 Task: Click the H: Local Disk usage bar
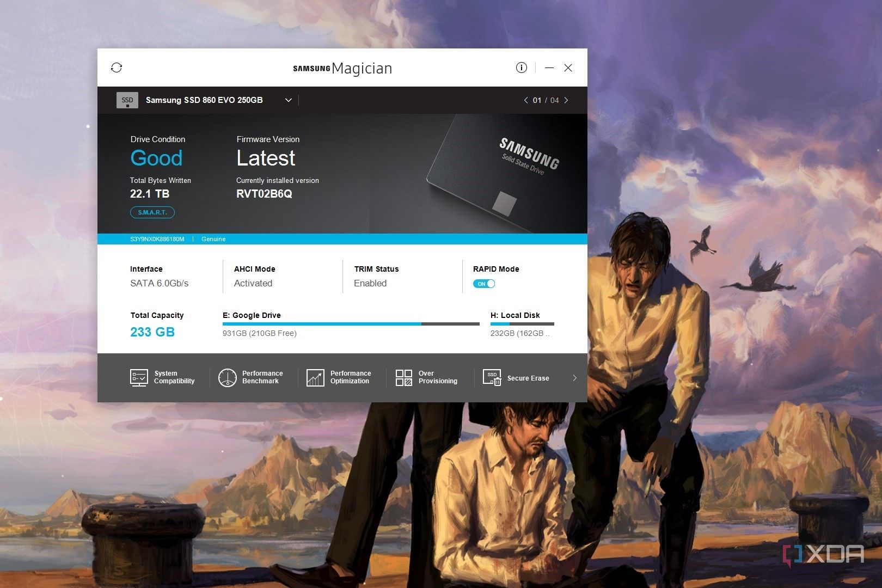[x=522, y=324]
